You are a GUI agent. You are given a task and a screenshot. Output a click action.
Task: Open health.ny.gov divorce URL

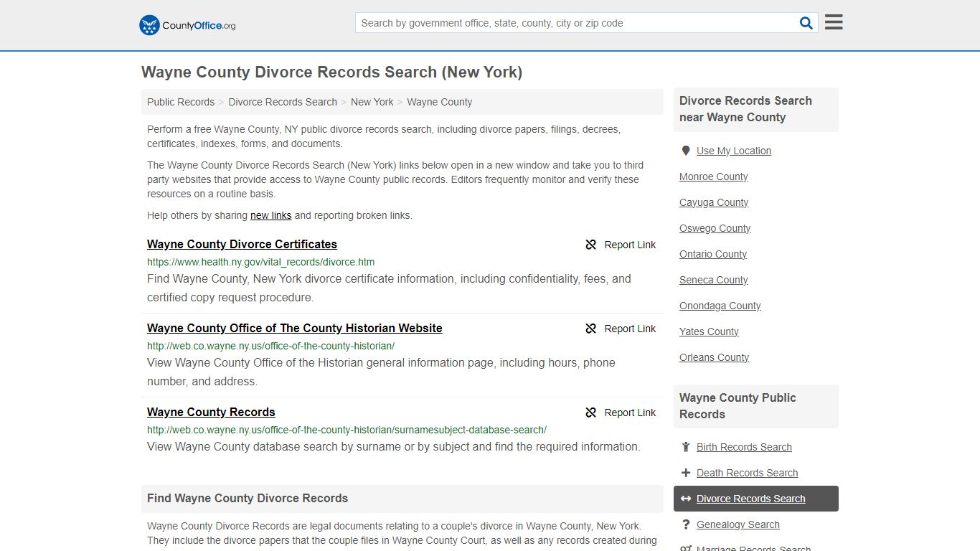pyautogui.click(x=260, y=262)
